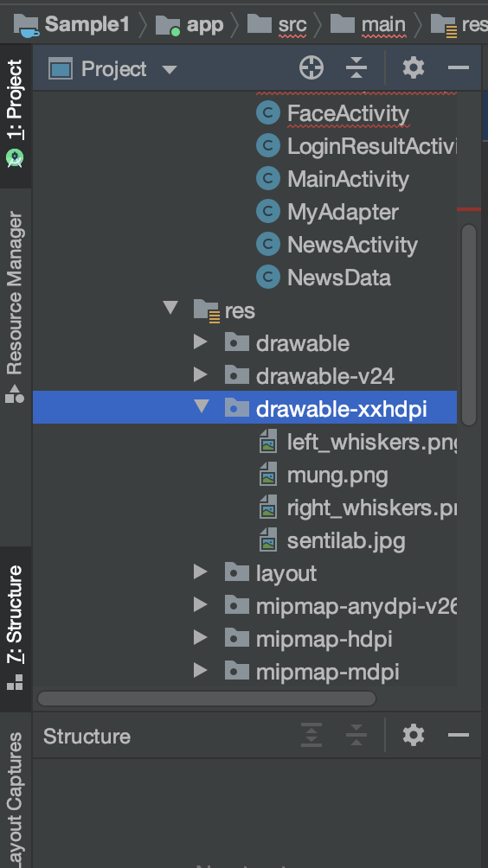Image resolution: width=488 pixels, height=868 pixels.
Task: Click app in the breadcrumb bar
Action: coord(205,25)
